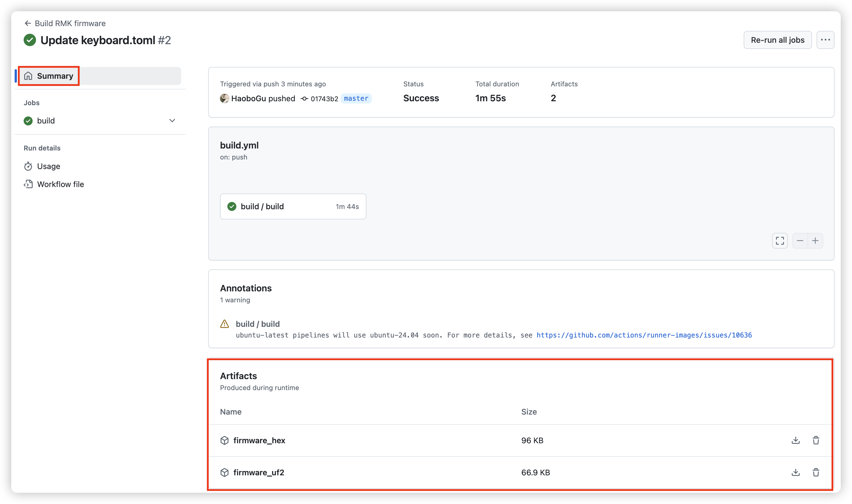
Task: Open the three-dots more options menu
Action: (x=825, y=40)
